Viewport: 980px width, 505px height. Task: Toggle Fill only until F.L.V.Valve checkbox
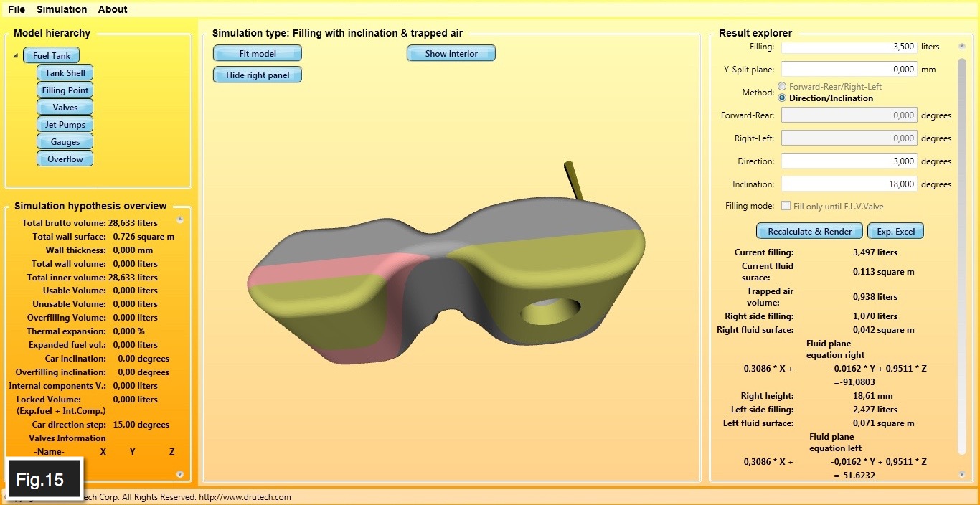pyautogui.click(x=786, y=206)
